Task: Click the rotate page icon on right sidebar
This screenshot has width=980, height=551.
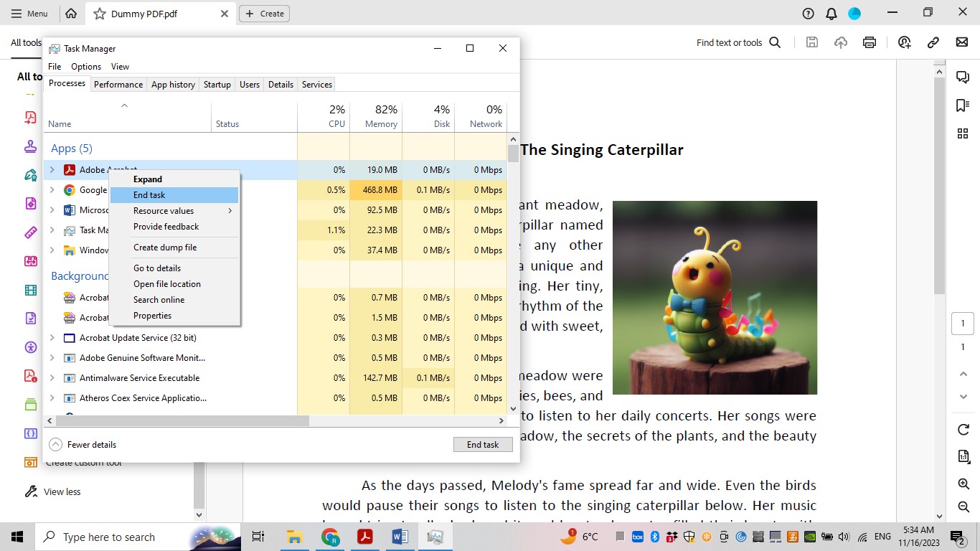Action: pyautogui.click(x=963, y=429)
